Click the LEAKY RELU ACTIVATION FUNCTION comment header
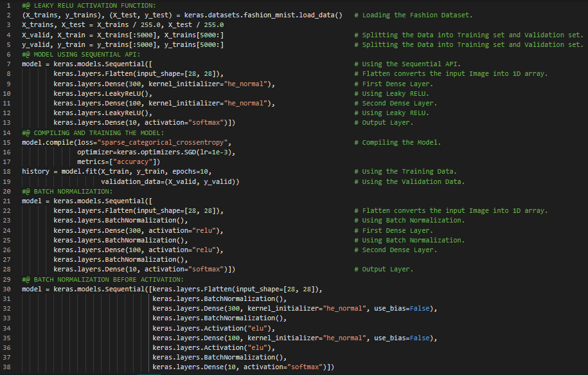Screen dimensions: 588x375 89,5
